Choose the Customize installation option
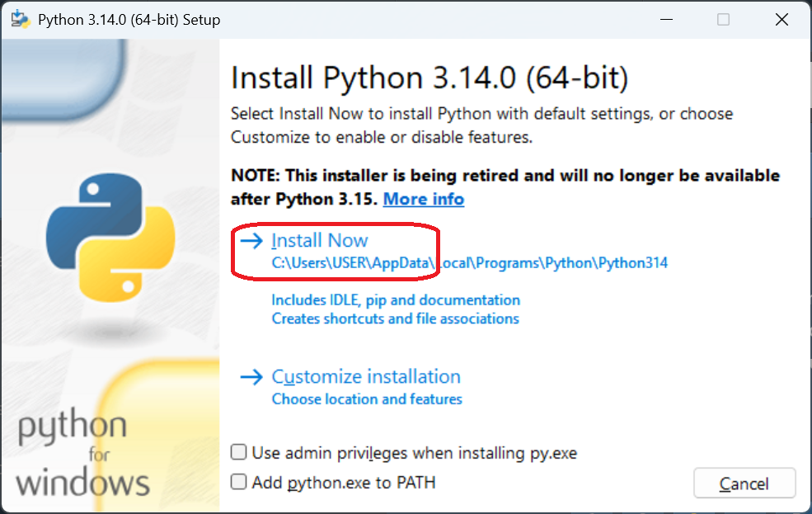 coord(366,377)
